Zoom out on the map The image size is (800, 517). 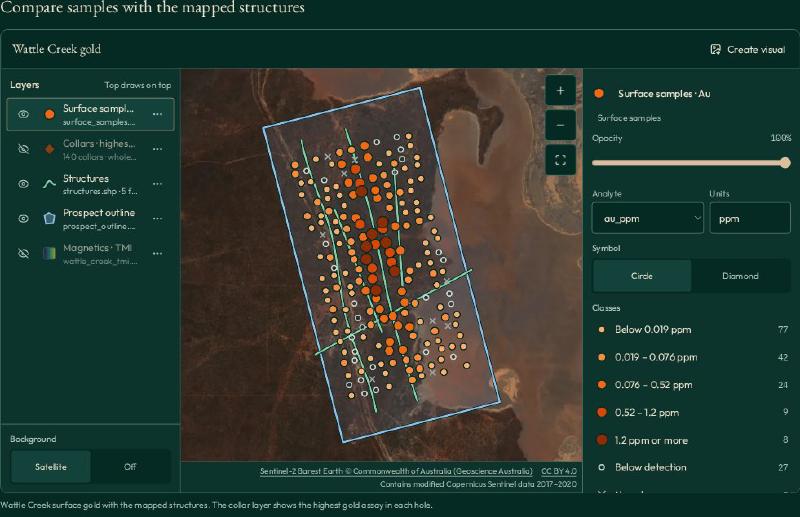(560, 125)
